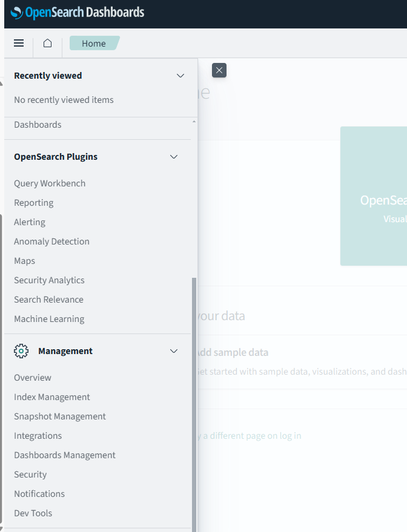Go to home via house icon

47,43
